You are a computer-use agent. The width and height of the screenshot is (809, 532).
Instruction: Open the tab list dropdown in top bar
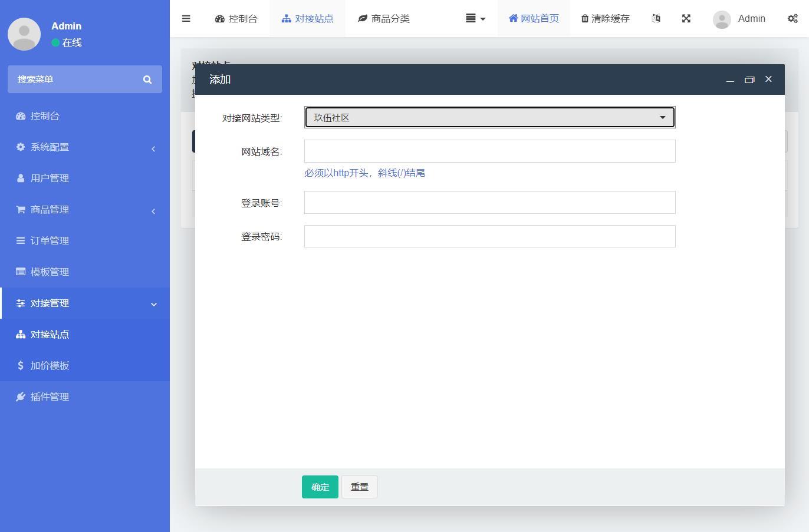click(x=475, y=18)
